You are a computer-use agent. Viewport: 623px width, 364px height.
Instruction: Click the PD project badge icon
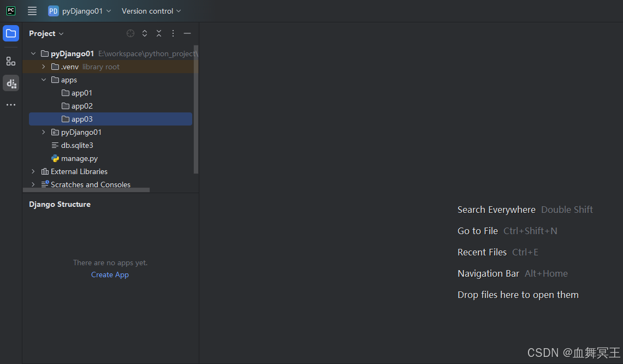click(x=54, y=11)
